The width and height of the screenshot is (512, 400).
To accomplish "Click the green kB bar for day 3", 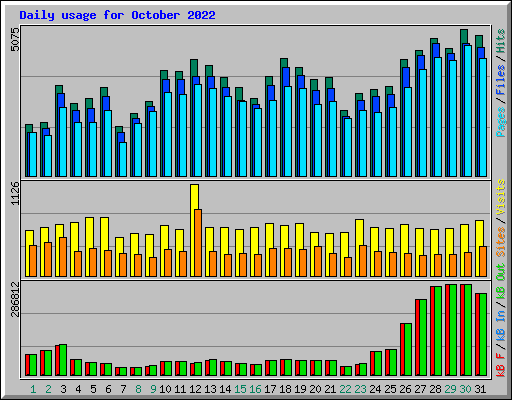I will [63, 360].
